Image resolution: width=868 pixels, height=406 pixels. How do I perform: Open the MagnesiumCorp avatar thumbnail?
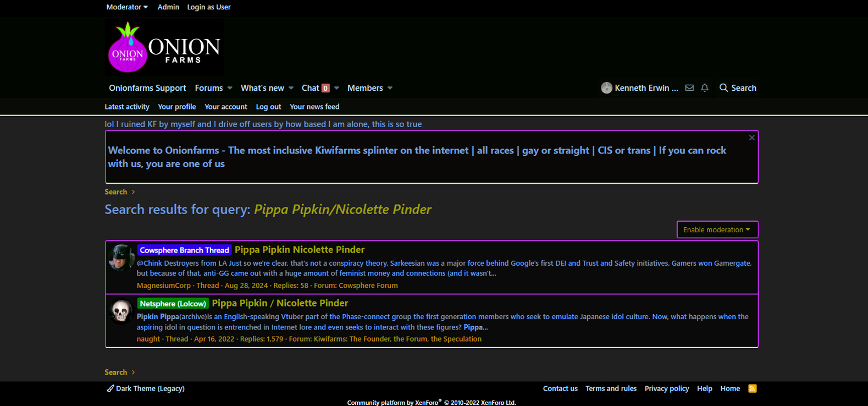click(x=121, y=258)
